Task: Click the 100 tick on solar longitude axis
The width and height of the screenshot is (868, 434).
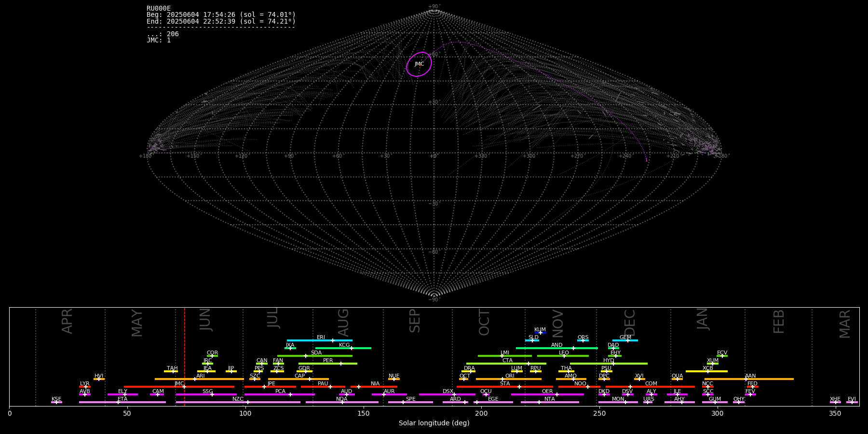Action: 245,413
